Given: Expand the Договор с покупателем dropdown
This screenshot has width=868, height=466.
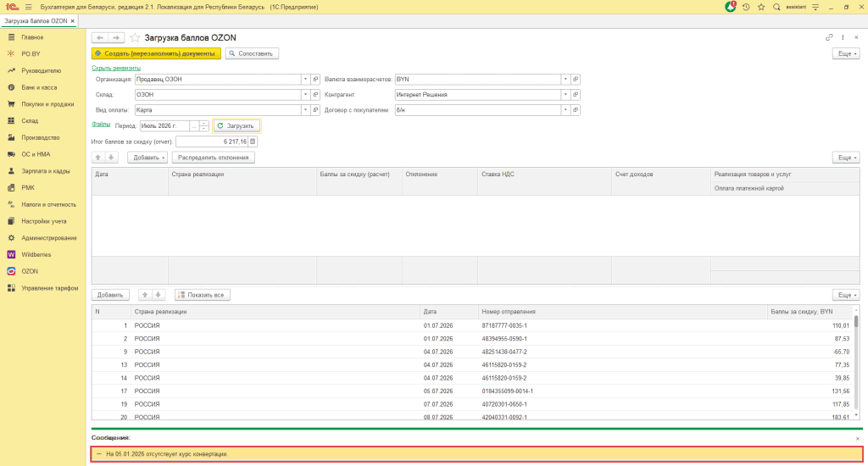Looking at the screenshot, I should (565, 110).
